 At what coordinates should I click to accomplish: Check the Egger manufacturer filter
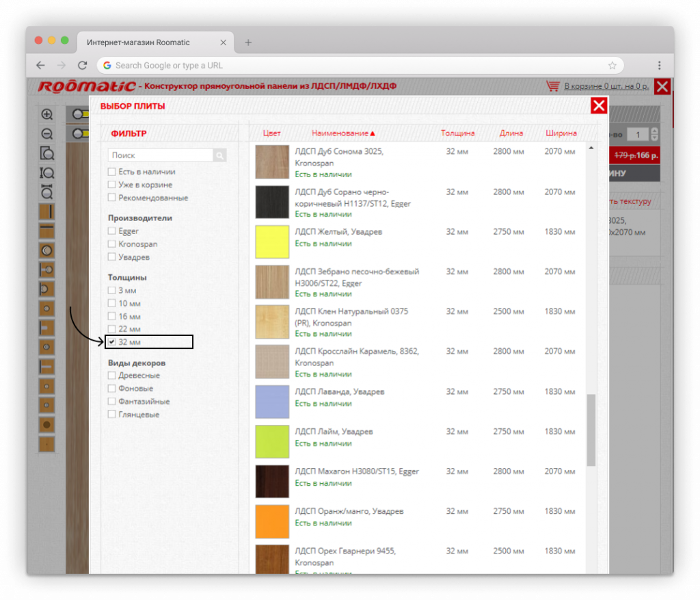click(111, 231)
